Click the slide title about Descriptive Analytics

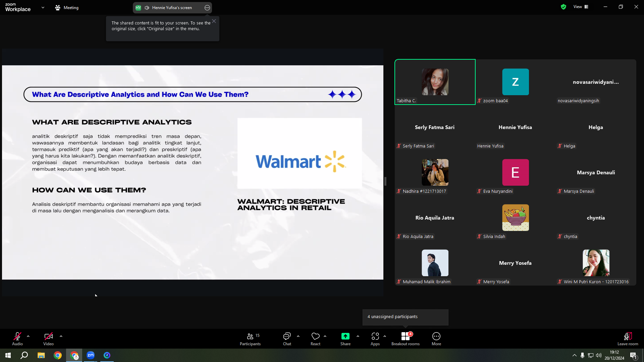(x=140, y=95)
